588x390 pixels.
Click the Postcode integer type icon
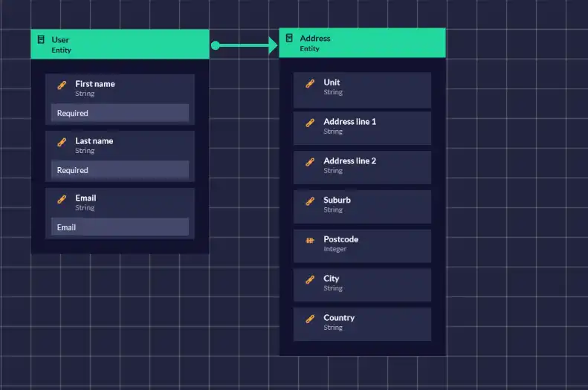(x=310, y=240)
